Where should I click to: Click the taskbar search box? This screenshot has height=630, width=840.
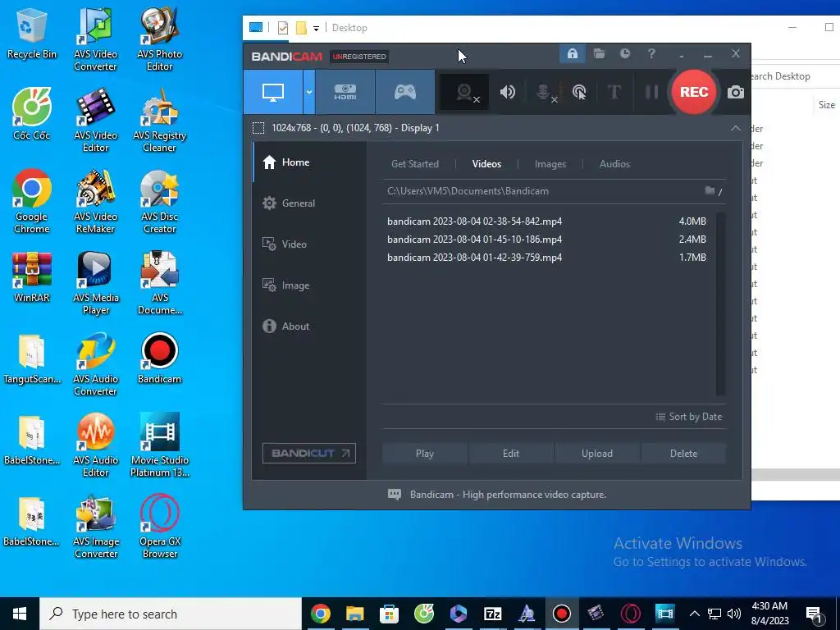point(171,614)
